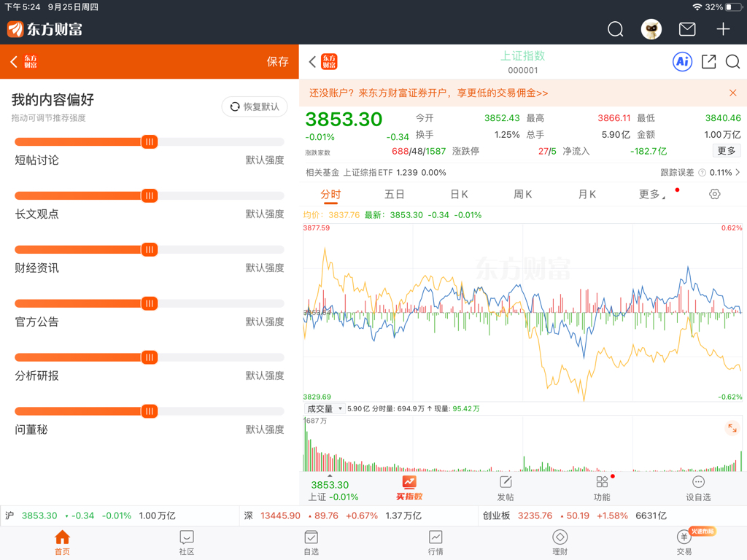Adjust the 长文观点 strength slider
The width and height of the screenshot is (747, 560).
point(150,195)
